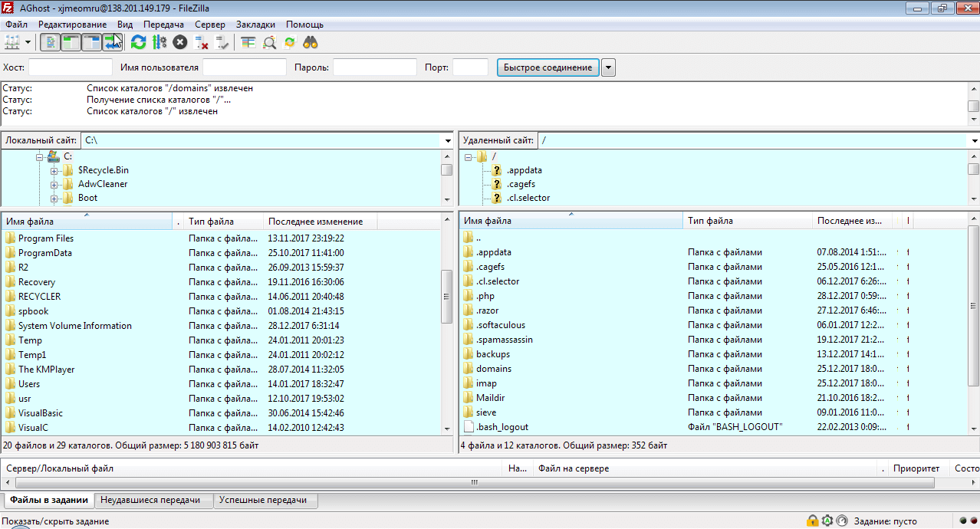980x529 pixels.
Task: Select the .appdata node in remote tree
Action: click(524, 170)
